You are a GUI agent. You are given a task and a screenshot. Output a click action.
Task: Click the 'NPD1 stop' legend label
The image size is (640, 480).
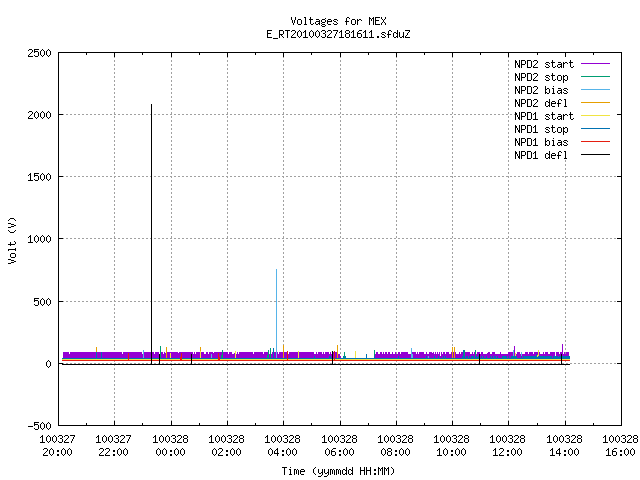(541, 129)
